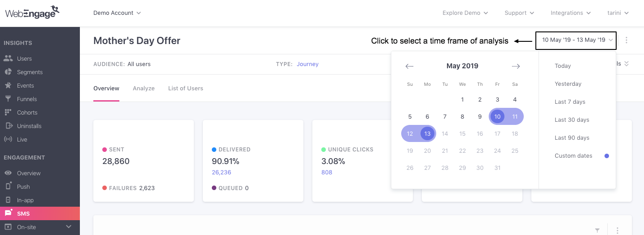Click the Live broadcast icon
The width and height of the screenshot is (644, 235).
pos(8,139)
